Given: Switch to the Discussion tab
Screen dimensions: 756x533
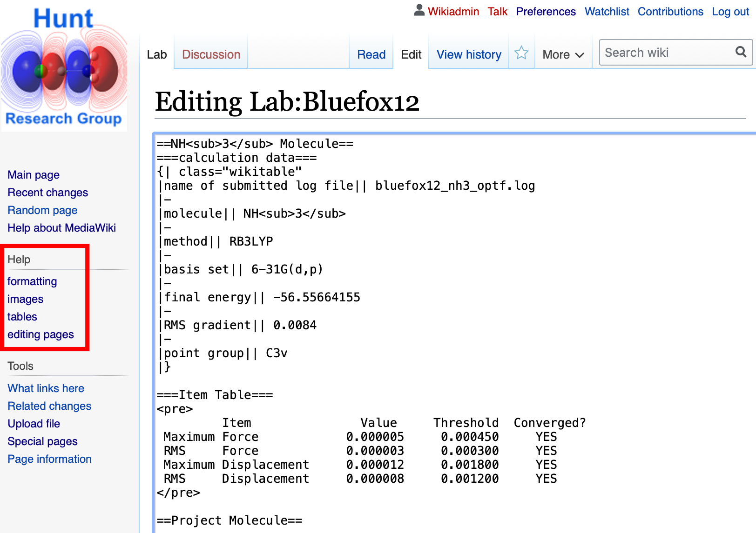Looking at the screenshot, I should tap(210, 54).
